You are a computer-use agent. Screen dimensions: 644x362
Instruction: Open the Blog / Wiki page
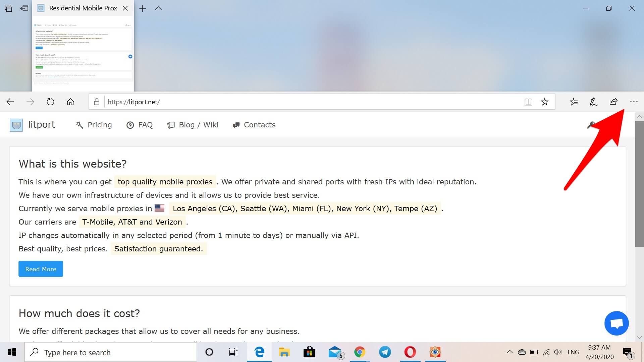coord(193,125)
